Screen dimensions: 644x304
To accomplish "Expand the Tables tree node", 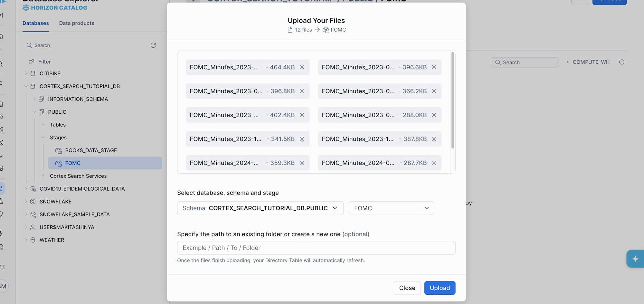I will point(43,125).
